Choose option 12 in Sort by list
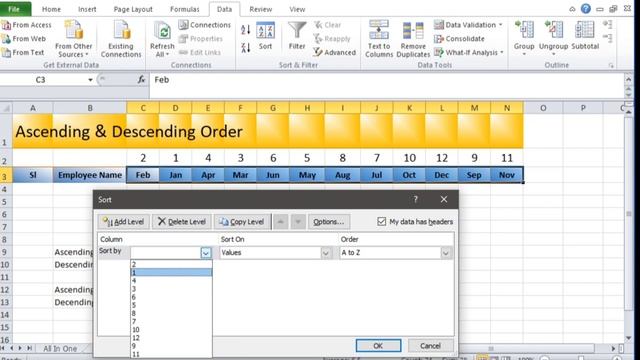Viewport: 640px width, 360px height. 171,338
